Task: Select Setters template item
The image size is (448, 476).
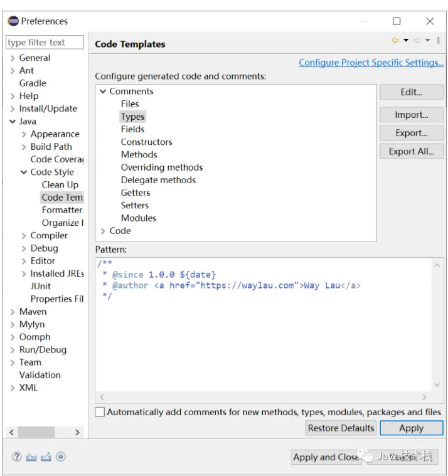Action: [x=135, y=206]
